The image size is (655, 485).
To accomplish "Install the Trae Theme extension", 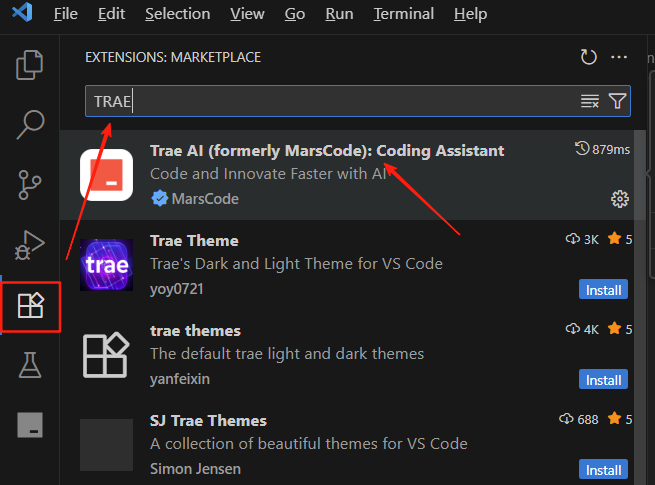I will [x=603, y=289].
